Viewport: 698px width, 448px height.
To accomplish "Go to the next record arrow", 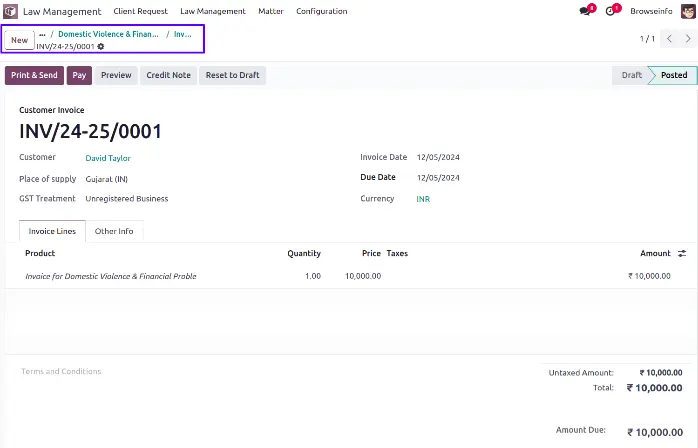I will [x=686, y=39].
